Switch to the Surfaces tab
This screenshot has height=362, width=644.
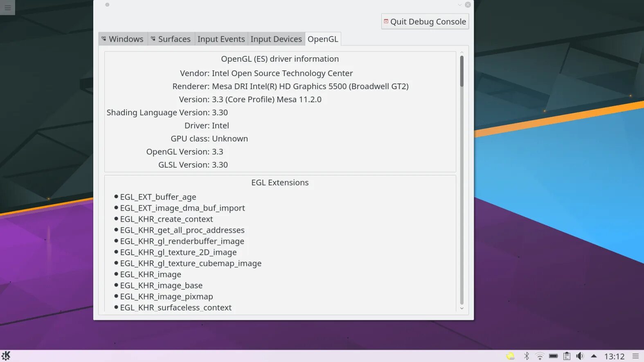pyautogui.click(x=171, y=39)
